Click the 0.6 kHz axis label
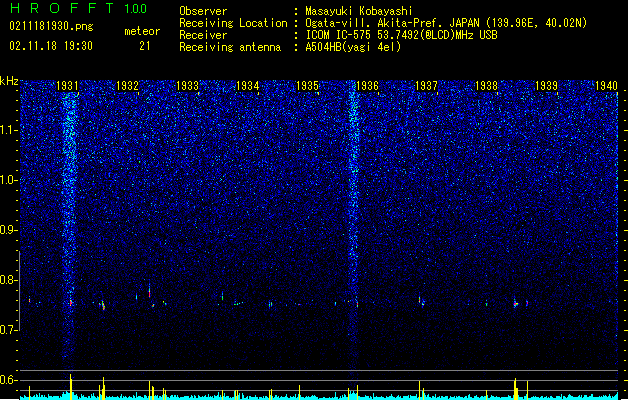This screenshot has width=629, height=400. click(8, 380)
